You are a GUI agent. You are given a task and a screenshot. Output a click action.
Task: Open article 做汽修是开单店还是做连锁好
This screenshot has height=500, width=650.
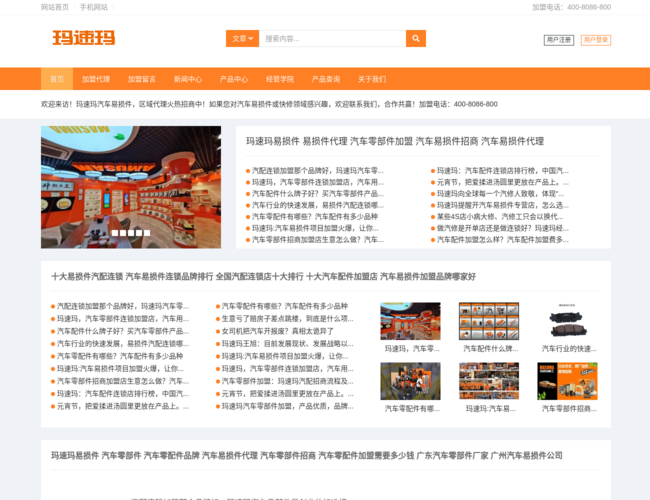click(x=503, y=228)
